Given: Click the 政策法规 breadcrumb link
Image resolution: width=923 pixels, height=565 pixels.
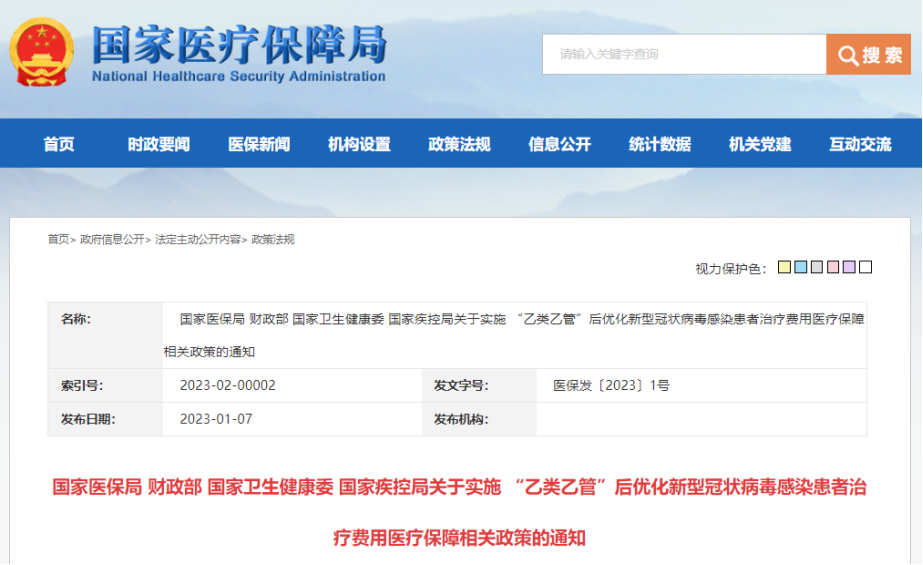Looking at the screenshot, I should coord(273,239).
